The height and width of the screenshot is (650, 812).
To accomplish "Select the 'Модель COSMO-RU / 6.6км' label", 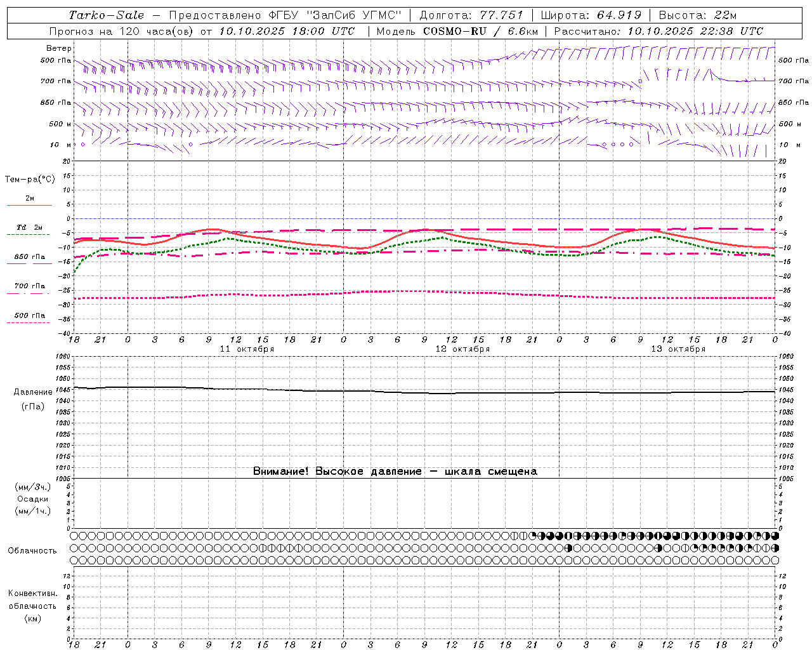I will tap(457, 31).
